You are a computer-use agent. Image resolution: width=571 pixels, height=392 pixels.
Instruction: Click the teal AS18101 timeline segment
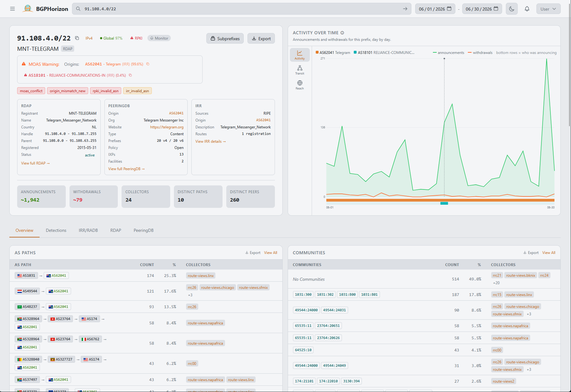pyautogui.click(x=444, y=203)
